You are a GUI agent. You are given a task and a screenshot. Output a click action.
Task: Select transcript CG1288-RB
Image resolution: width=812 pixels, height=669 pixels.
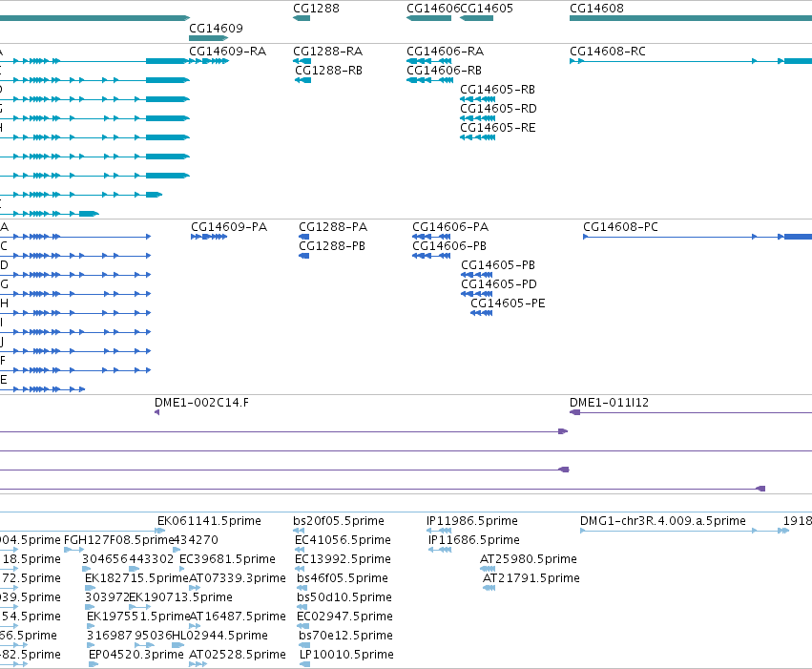pos(329,71)
